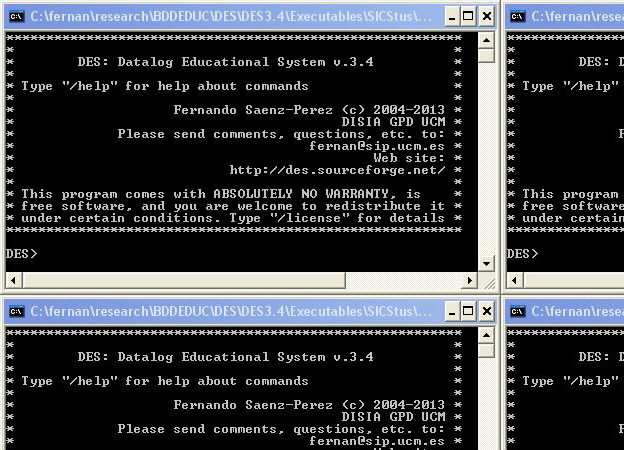
Task: Click the DES> prompt in top-left console
Action: pyautogui.click(x=21, y=254)
